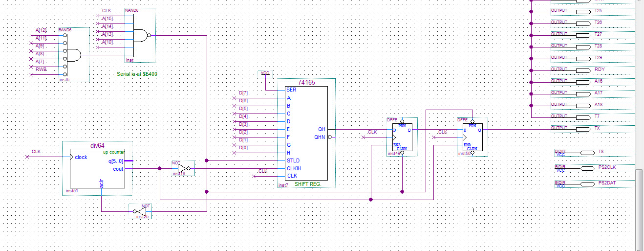
Task: Select the NOT inverter inst25
Action: pos(141,211)
